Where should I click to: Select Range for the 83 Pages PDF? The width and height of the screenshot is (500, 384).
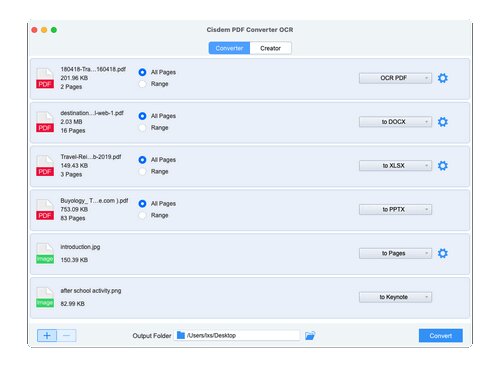coord(142,215)
